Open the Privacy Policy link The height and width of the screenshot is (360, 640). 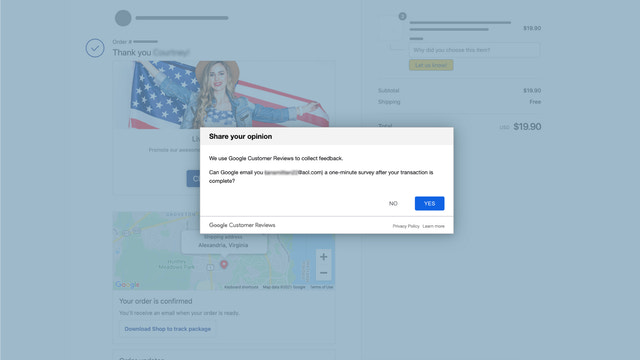pyautogui.click(x=406, y=226)
